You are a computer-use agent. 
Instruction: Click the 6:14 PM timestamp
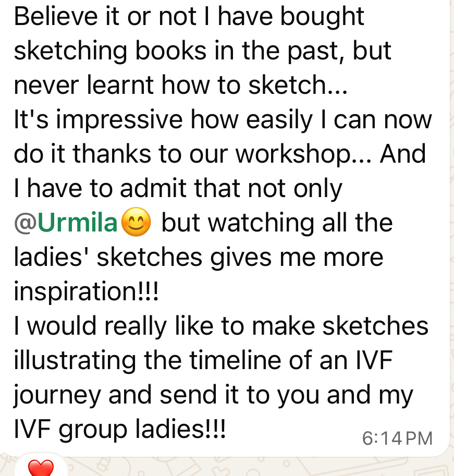tap(397, 438)
